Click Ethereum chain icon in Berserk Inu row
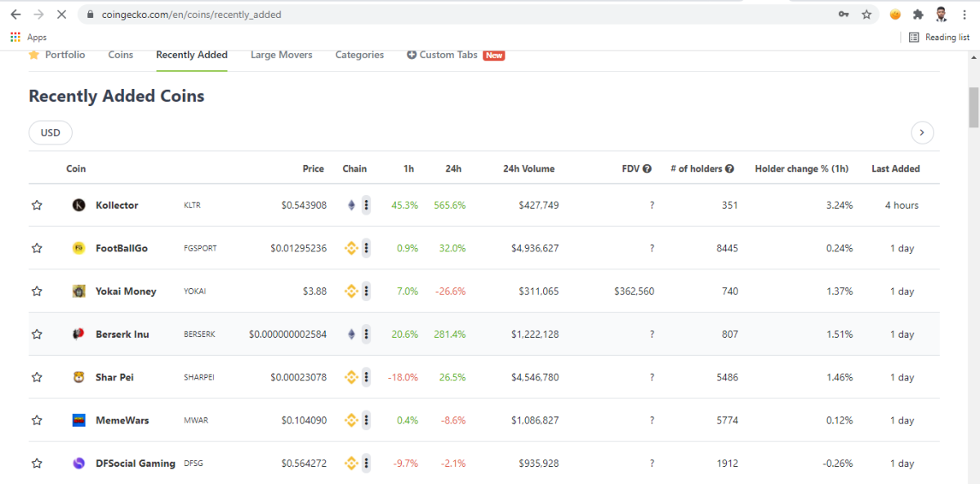The height and width of the screenshot is (484, 980). (352, 335)
